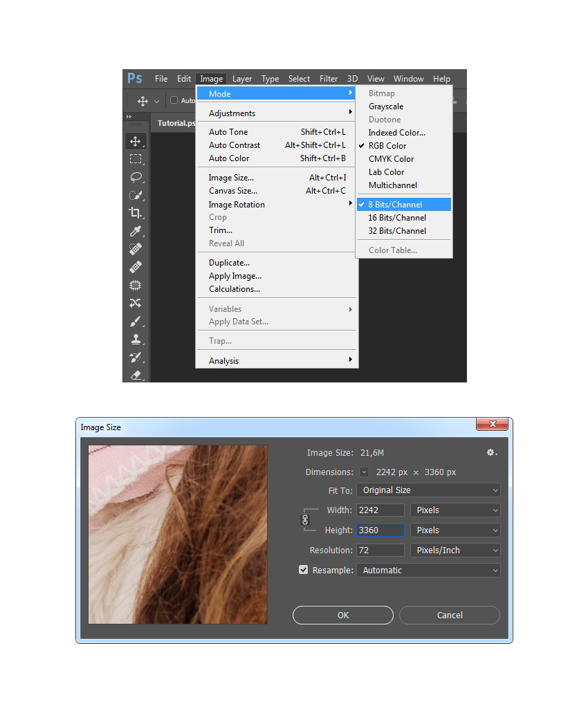The width and height of the screenshot is (588, 713).
Task: Open the Window menu
Action: click(408, 79)
